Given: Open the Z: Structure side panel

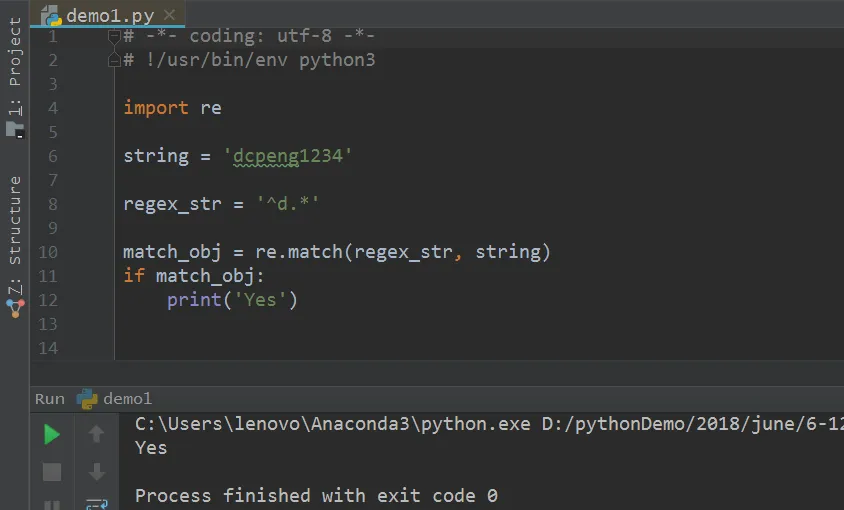Looking at the screenshot, I should coord(15,235).
